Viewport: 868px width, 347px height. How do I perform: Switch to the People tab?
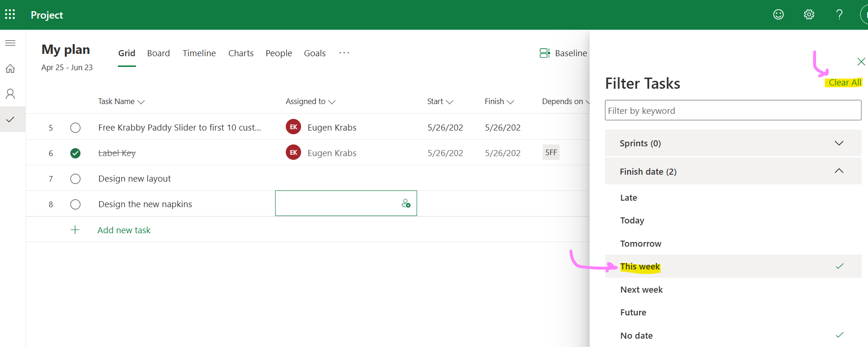[x=279, y=53]
